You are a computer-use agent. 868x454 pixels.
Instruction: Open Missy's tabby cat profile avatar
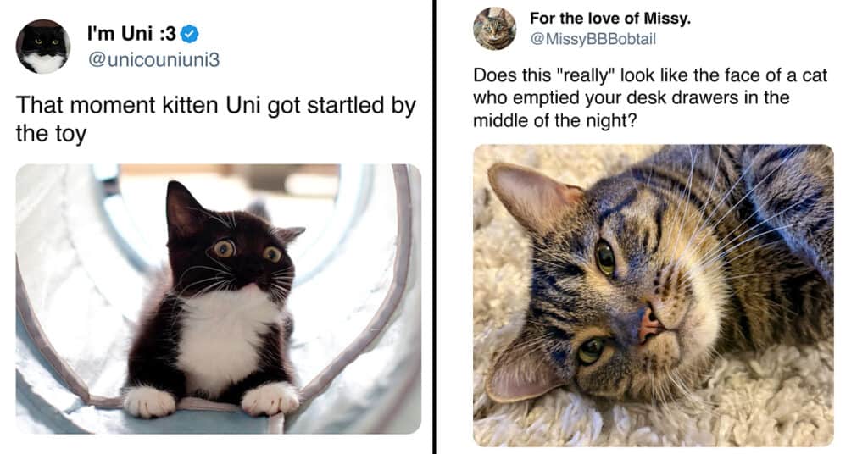click(494, 28)
